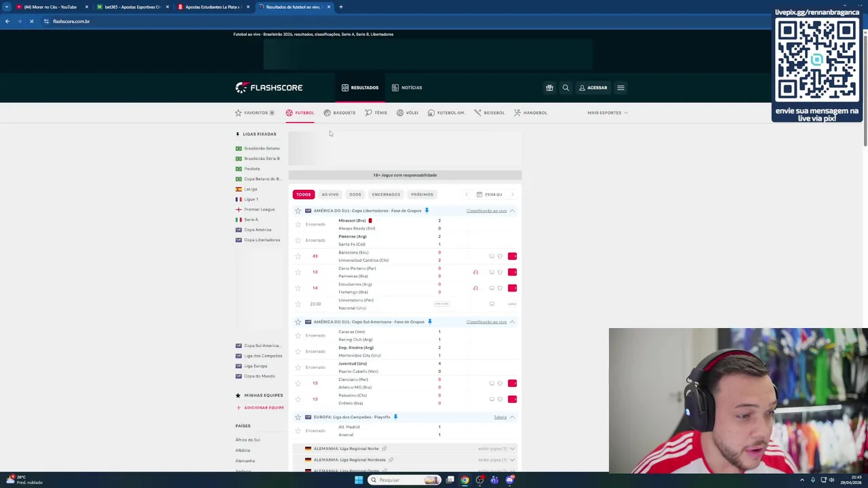Unpin Copa Libertadores league pin
The width and height of the screenshot is (868, 488).
[427, 211]
